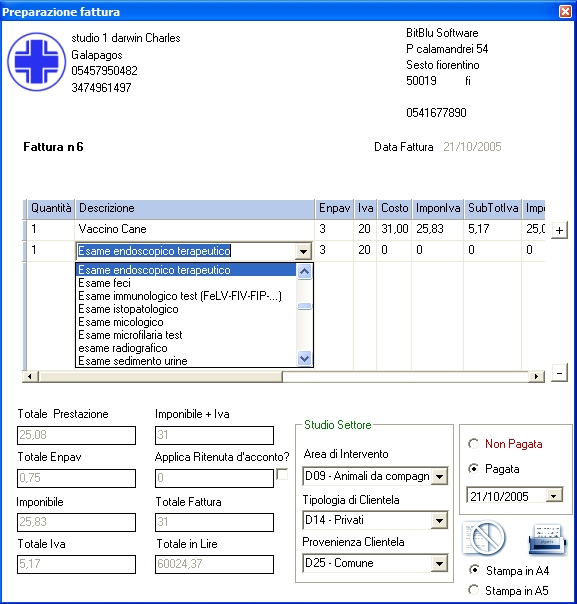Select Esame feci from the list

tap(186, 283)
